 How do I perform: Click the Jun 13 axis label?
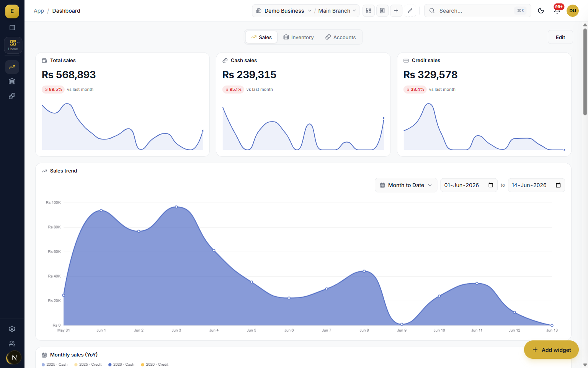click(552, 330)
